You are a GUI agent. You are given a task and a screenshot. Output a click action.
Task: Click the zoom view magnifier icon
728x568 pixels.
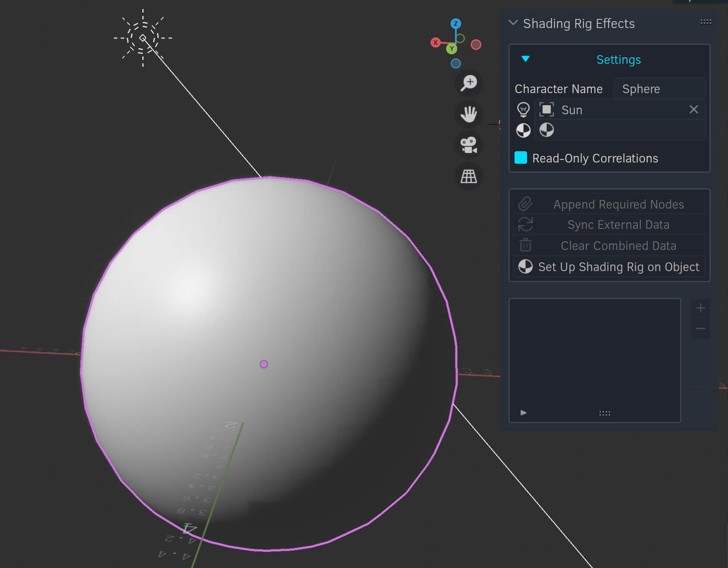pyautogui.click(x=468, y=83)
